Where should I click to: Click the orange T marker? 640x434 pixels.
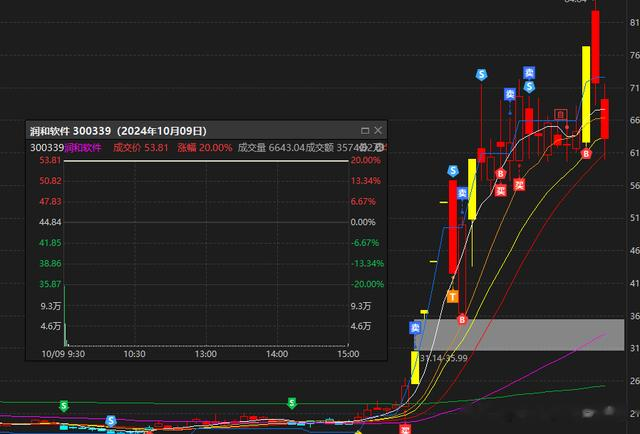pos(452,297)
